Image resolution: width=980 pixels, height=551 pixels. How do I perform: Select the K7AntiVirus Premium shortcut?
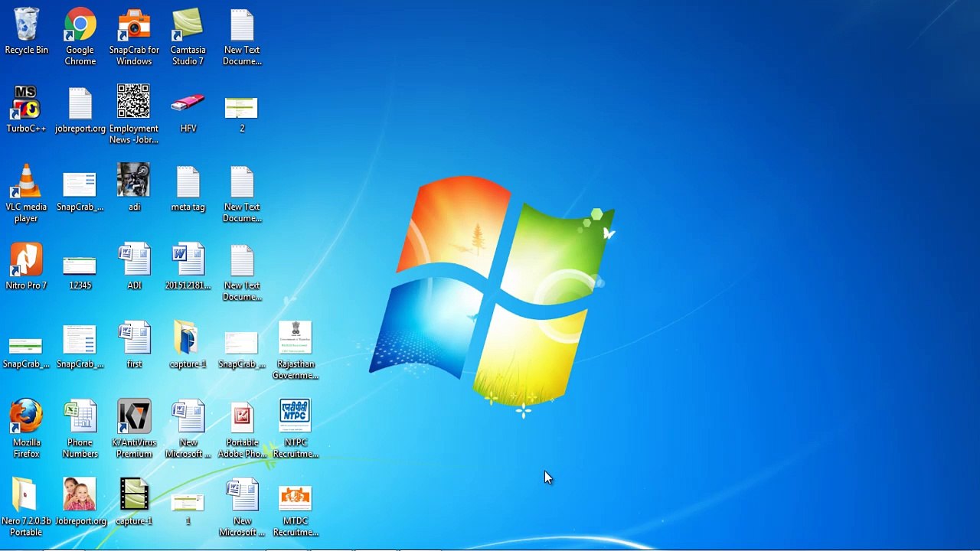coord(134,429)
